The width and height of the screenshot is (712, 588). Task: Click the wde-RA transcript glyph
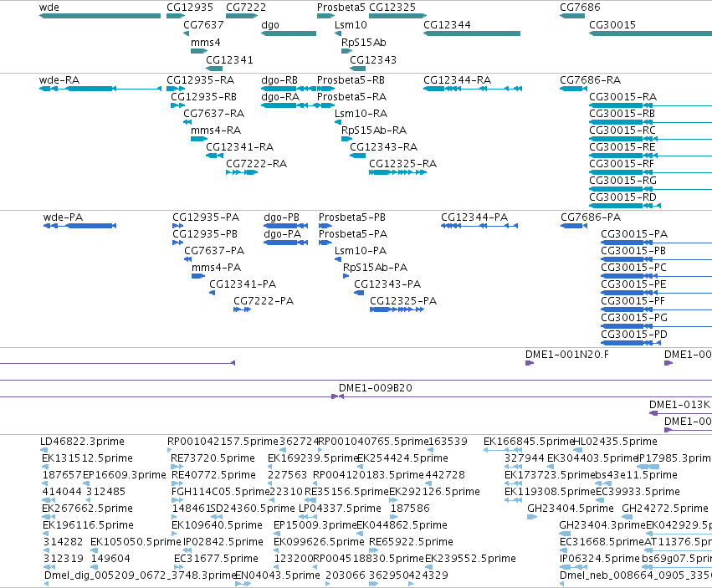100,89
